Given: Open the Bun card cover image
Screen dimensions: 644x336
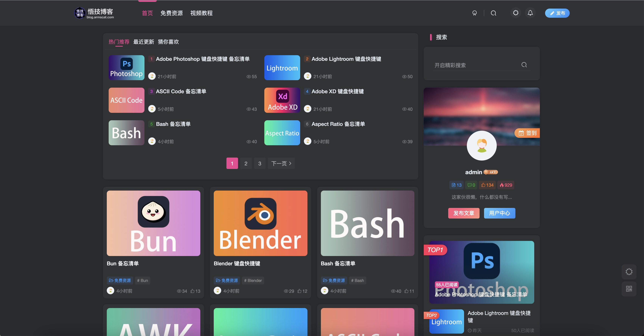Looking at the screenshot, I should point(153,223).
